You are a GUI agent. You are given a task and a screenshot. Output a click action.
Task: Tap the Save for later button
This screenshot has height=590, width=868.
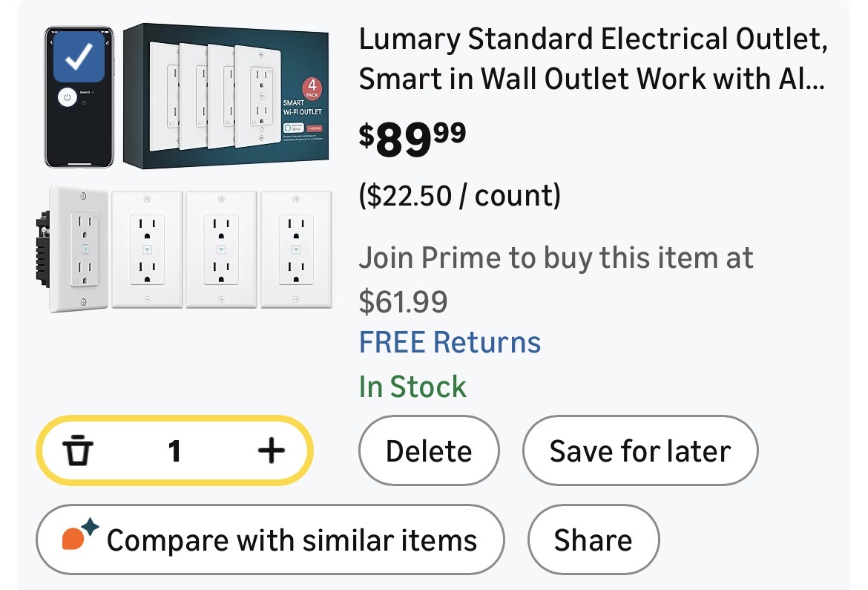(640, 450)
